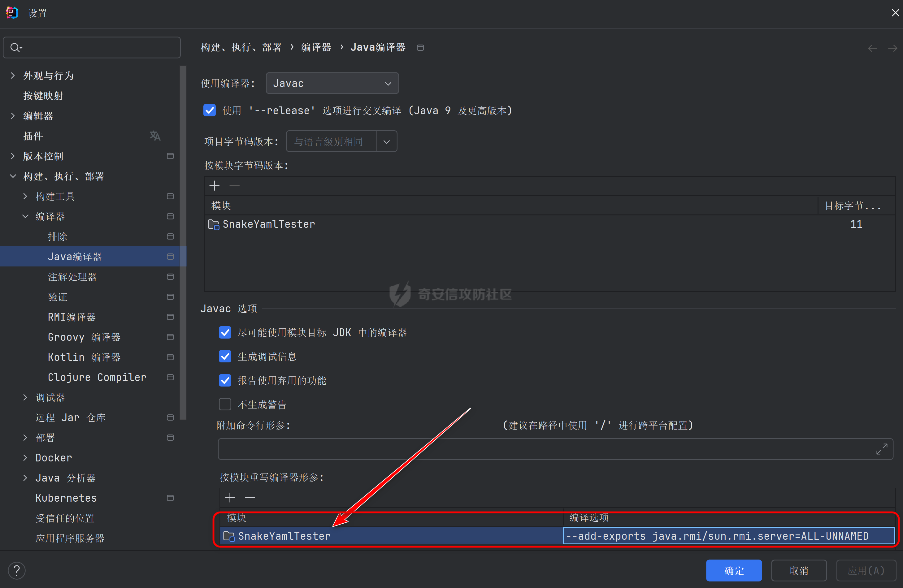This screenshot has height=588, width=903.
Task: Toggle 尽可能使用模块目标 JDK 中的编译器 checkbox
Action: [x=225, y=332]
